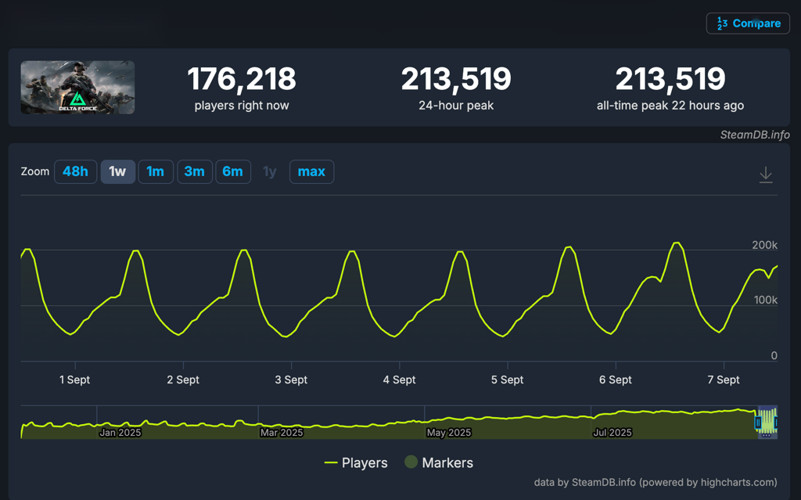
Task: Click the Delta Force game thumbnail
Action: pyautogui.click(x=77, y=88)
